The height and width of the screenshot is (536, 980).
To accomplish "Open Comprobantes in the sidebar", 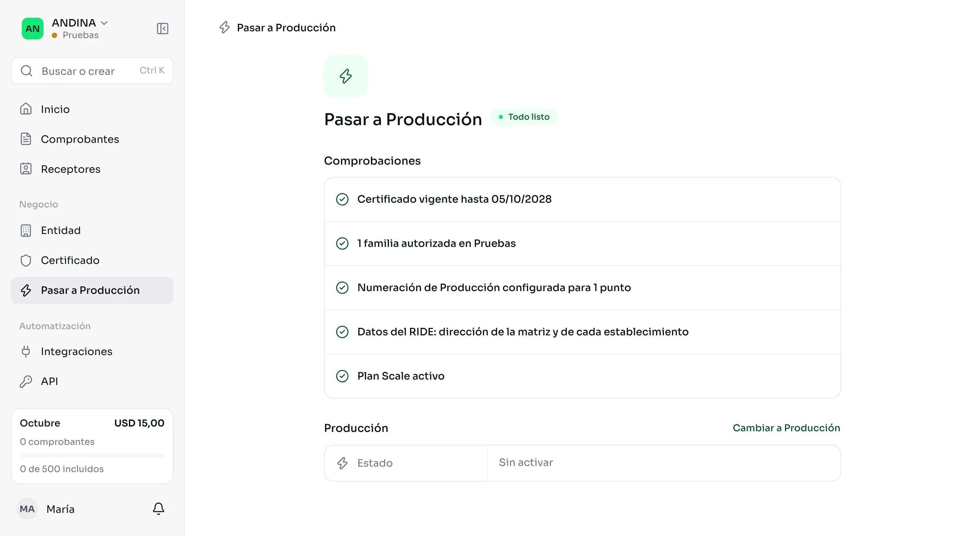I will [x=92, y=139].
